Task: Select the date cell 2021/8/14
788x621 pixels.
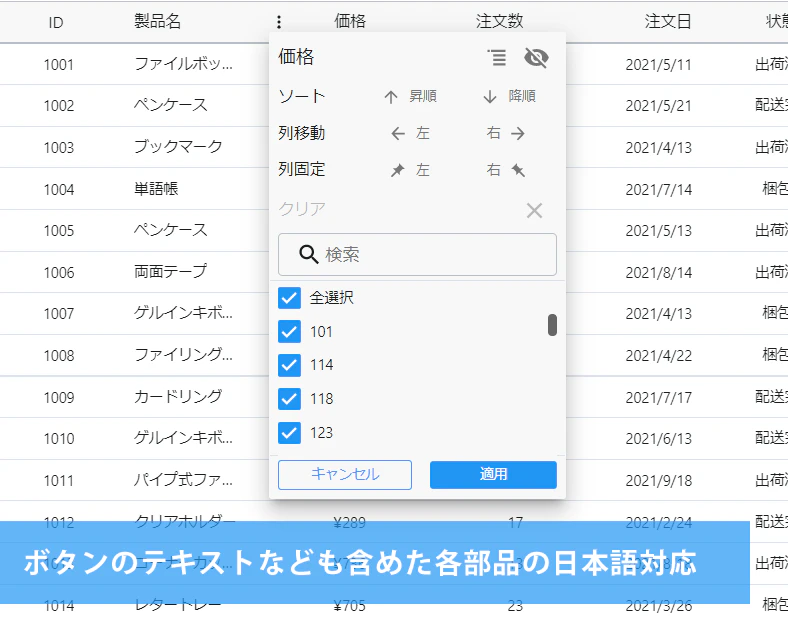Action: tap(658, 273)
